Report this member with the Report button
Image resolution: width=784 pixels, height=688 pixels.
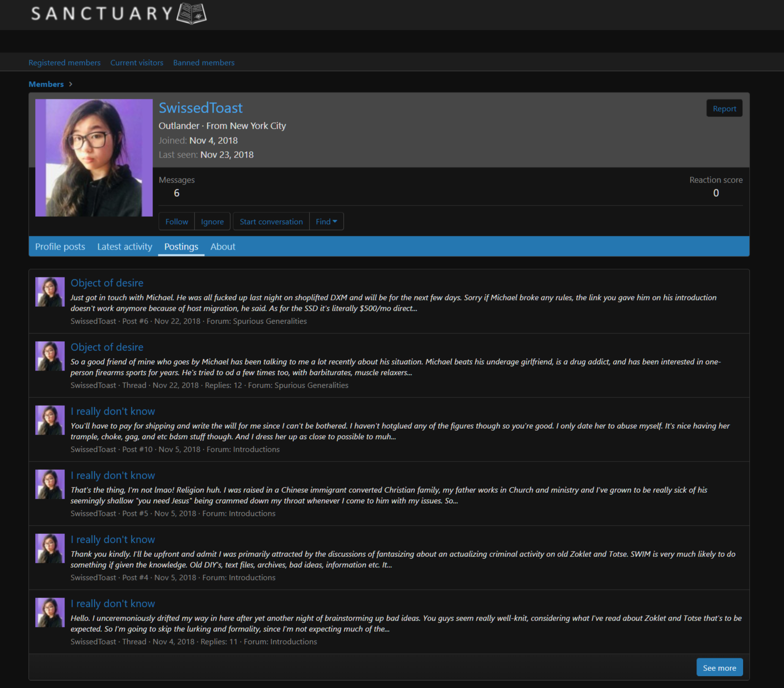point(724,109)
